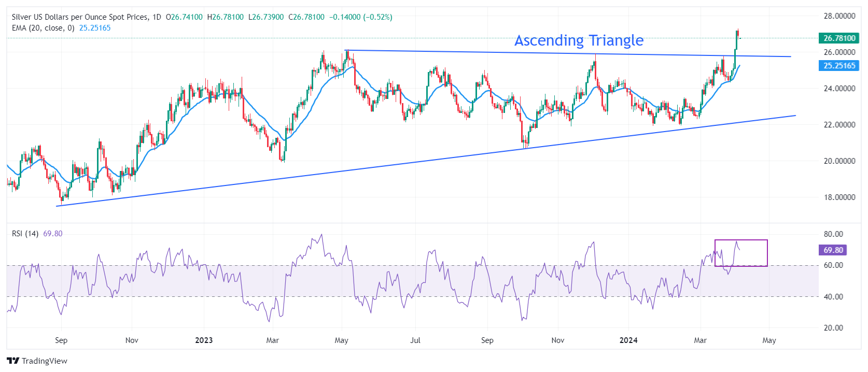Select the purple rectangle on RSI pane
Screen dimensions: 868x372
741,240
